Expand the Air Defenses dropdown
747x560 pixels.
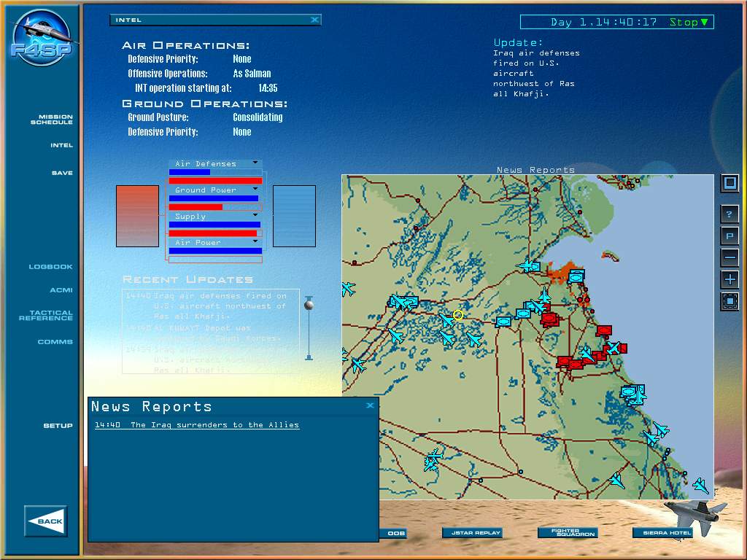[255, 163]
